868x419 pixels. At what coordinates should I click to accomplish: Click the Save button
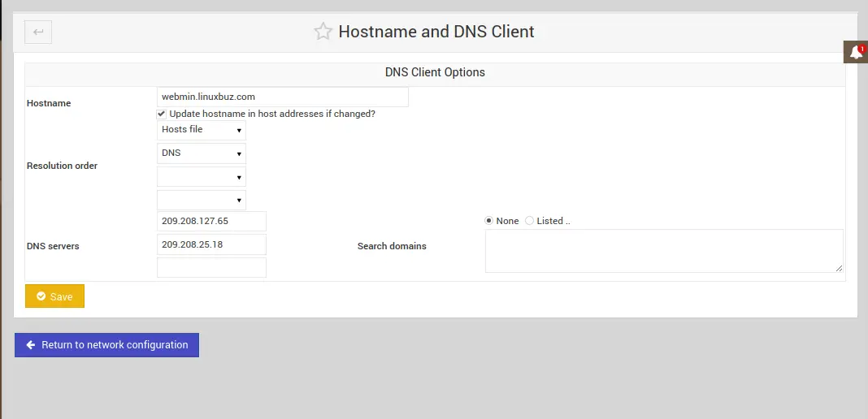(54, 296)
